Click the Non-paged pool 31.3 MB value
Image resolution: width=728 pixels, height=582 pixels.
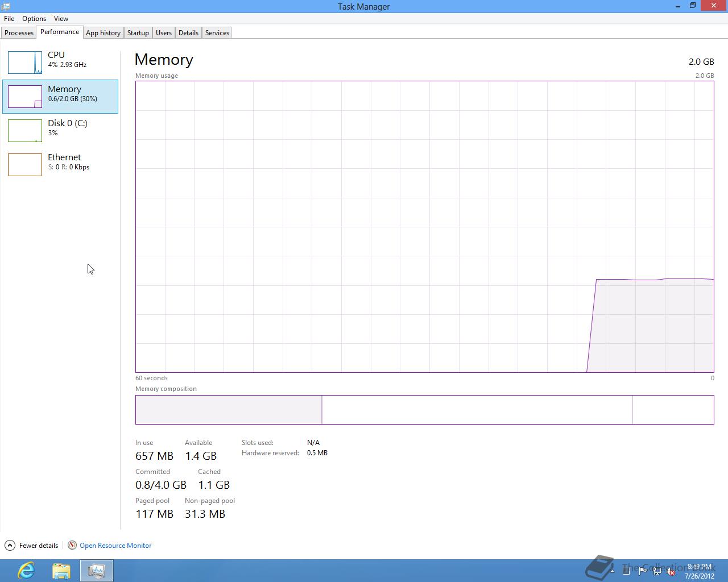coord(205,514)
